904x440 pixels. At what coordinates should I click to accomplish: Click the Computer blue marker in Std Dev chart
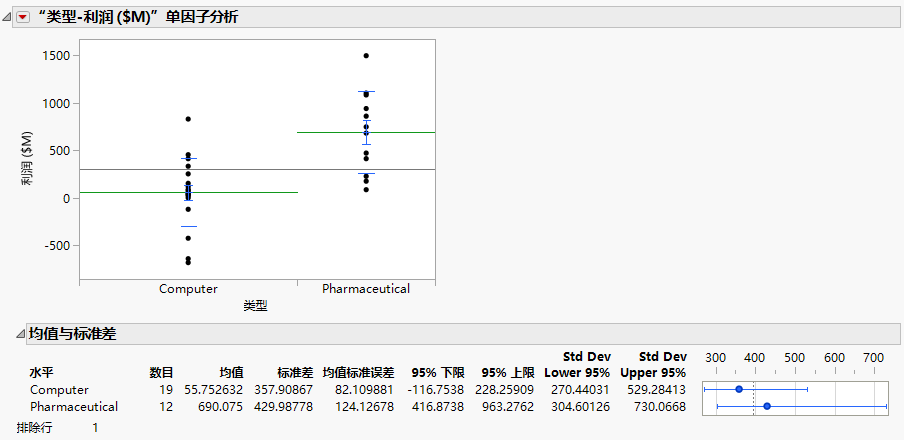pyautogui.click(x=739, y=389)
